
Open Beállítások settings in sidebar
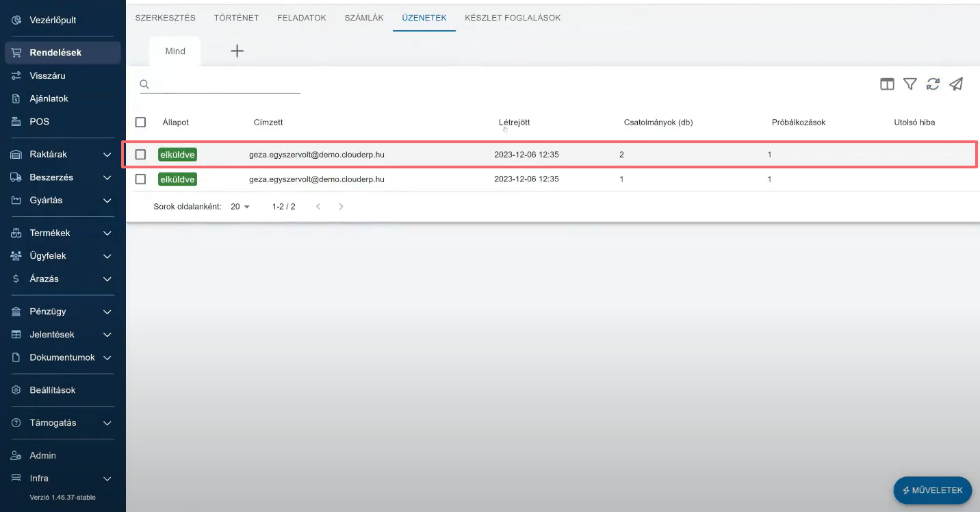(53, 390)
